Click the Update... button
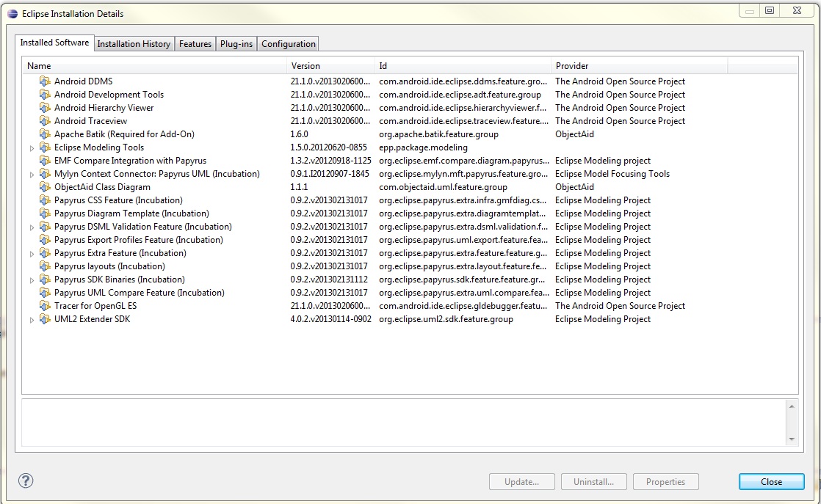821x504 pixels. pyautogui.click(x=522, y=481)
